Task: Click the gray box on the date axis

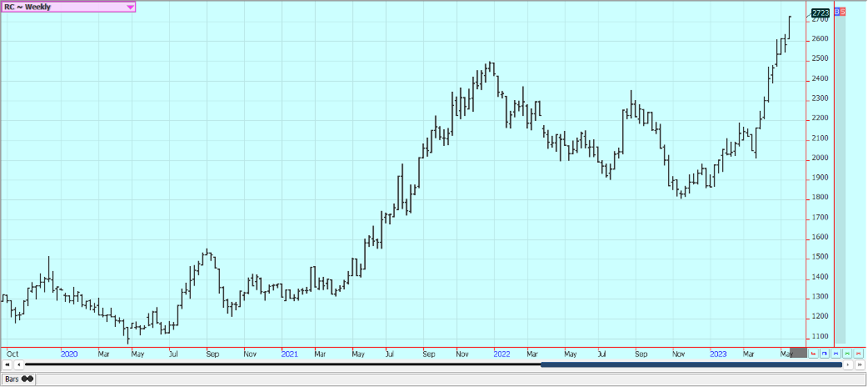Action: pyautogui.click(x=798, y=353)
